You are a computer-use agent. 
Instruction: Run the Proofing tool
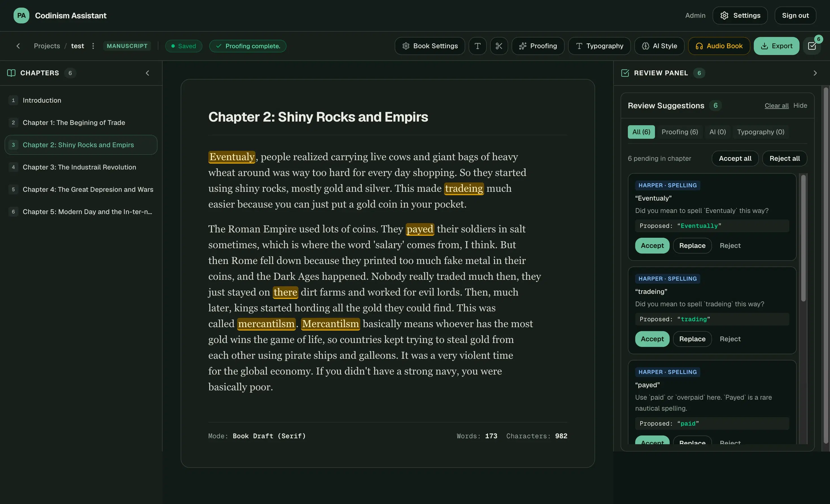pos(538,46)
